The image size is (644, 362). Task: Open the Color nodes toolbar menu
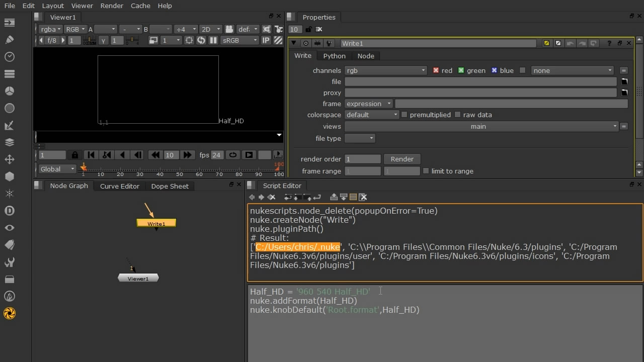[9, 91]
